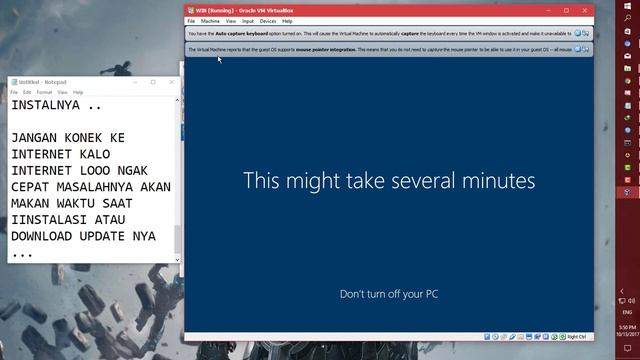Open File Explorer from the taskbar
This screenshot has height=360, width=640.
(x=627, y=68)
